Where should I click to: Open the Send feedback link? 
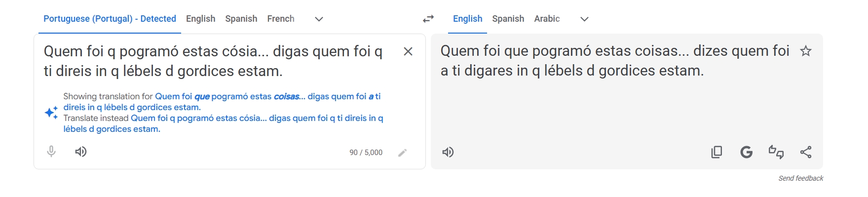pos(800,178)
